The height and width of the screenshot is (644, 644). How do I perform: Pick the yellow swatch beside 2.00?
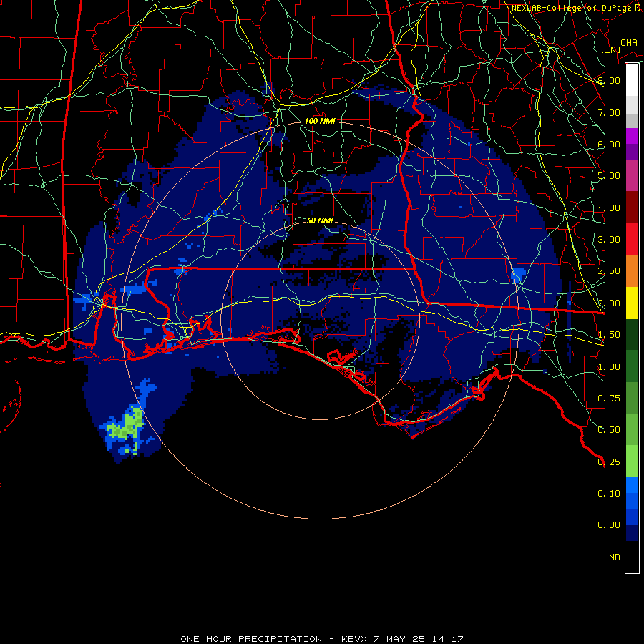click(632, 303)
